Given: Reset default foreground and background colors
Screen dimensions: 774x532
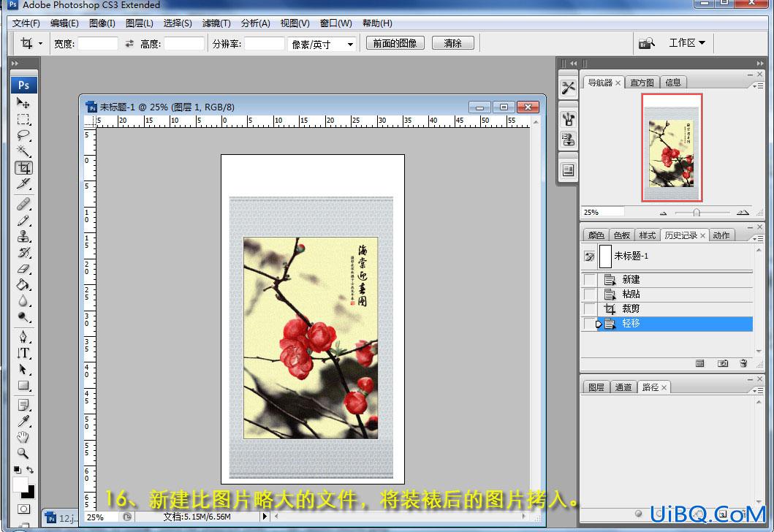Looking at the screenshot, I should tap(18, 469).
